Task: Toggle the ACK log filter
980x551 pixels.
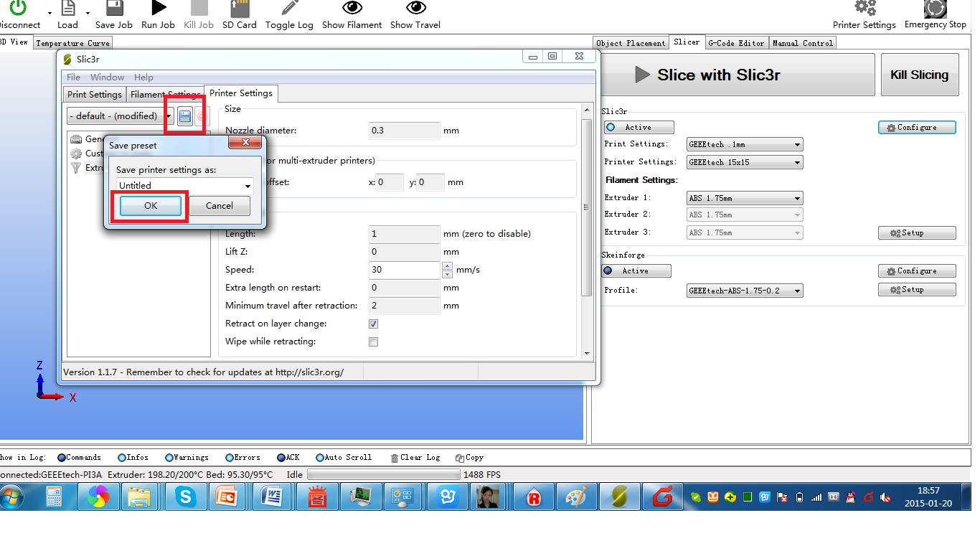Action: 288,458
